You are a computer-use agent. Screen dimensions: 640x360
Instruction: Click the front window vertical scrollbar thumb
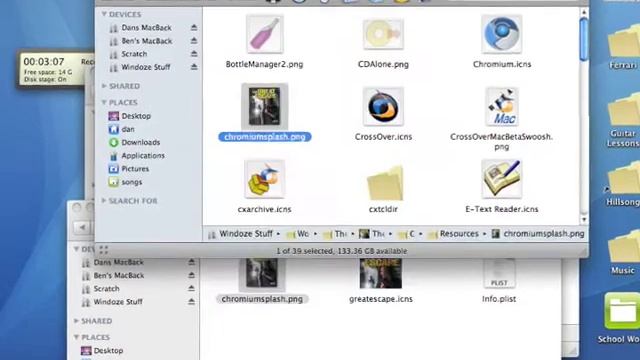(584, 39)
